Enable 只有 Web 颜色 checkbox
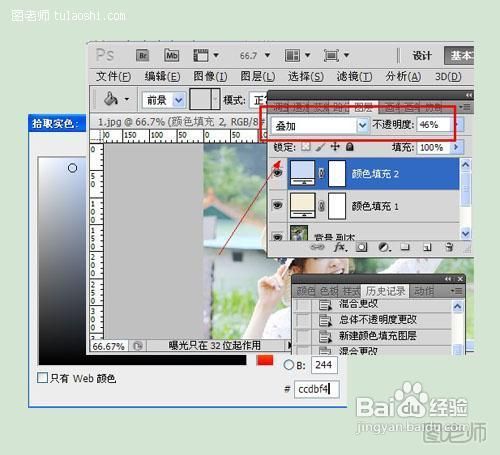Viewport: 500px width, 455px height. coord(42,378)
